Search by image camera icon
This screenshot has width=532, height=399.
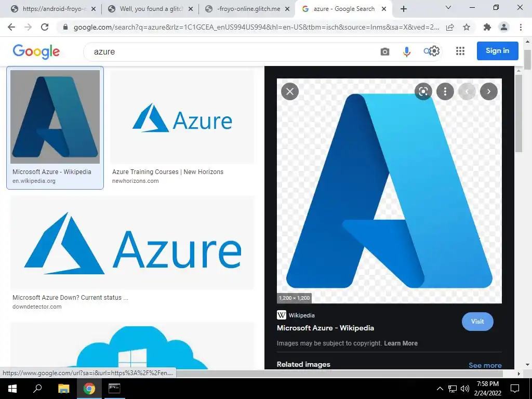tap(385, 51)
